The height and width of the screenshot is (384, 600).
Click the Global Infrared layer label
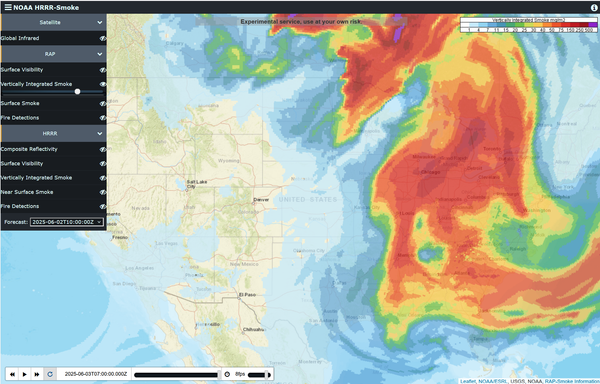(x=20, y=38)
